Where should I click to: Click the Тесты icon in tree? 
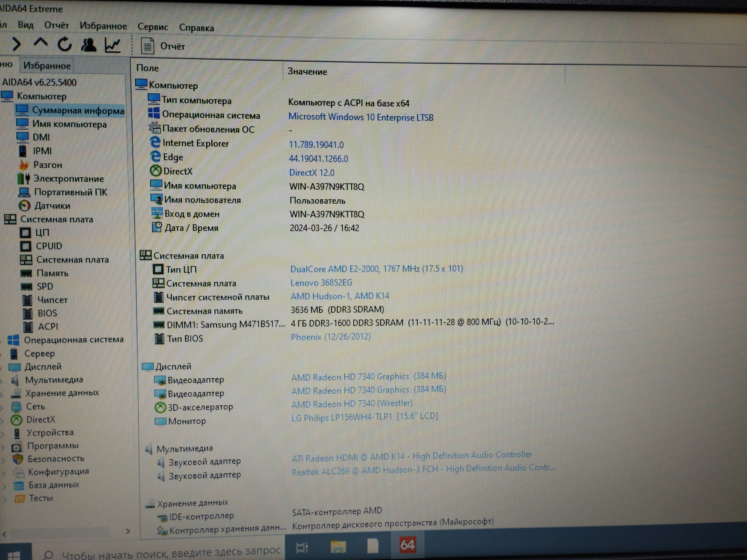pos(19,499)
